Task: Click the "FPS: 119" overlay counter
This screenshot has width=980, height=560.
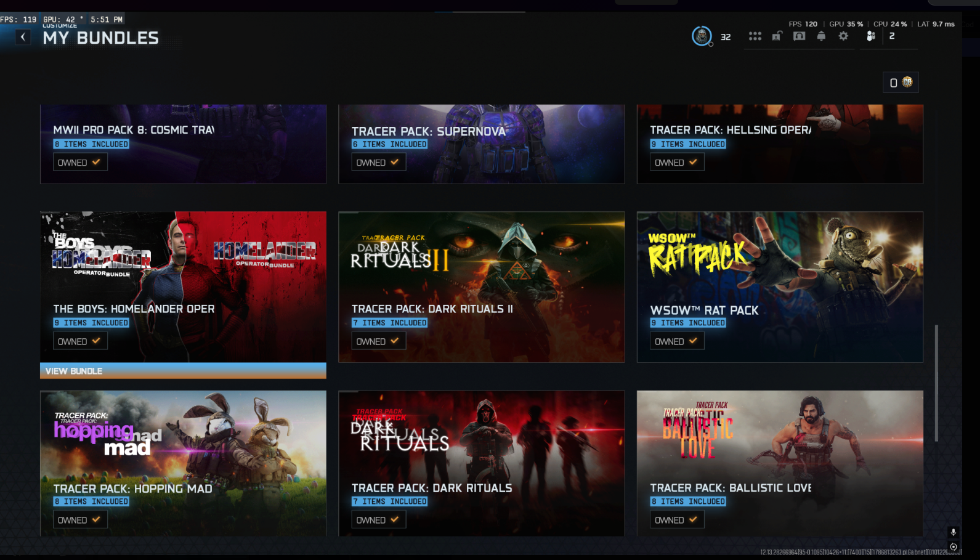Action: click(x=18, y=20)
